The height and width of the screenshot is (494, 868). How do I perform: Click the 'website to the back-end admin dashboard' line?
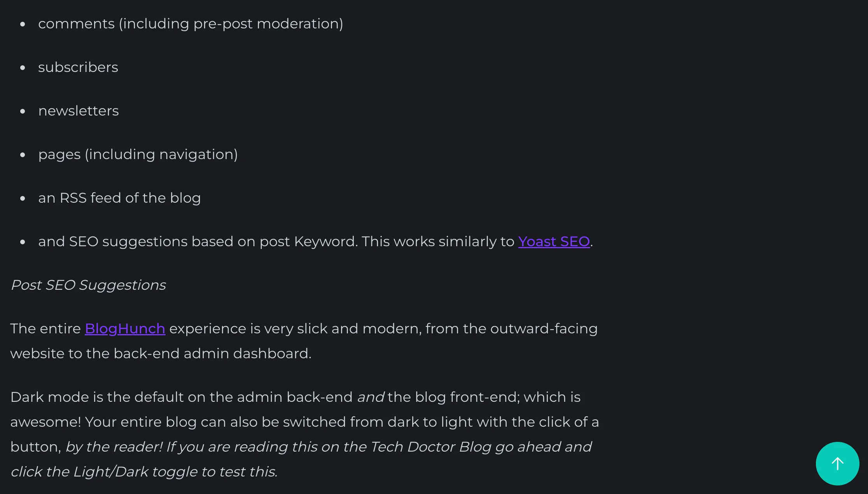pyautogui.click(x=161, y=354)
